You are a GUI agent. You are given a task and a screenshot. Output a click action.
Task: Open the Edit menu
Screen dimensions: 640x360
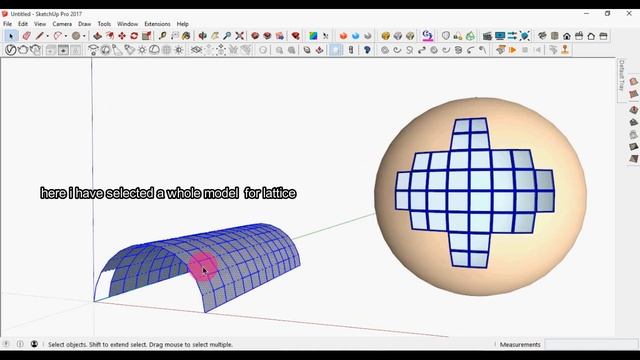coord(23,24)
